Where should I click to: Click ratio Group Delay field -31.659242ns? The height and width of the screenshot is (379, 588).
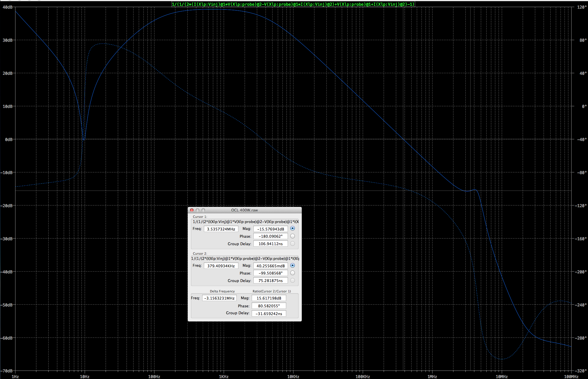click(x=269, y=314)
